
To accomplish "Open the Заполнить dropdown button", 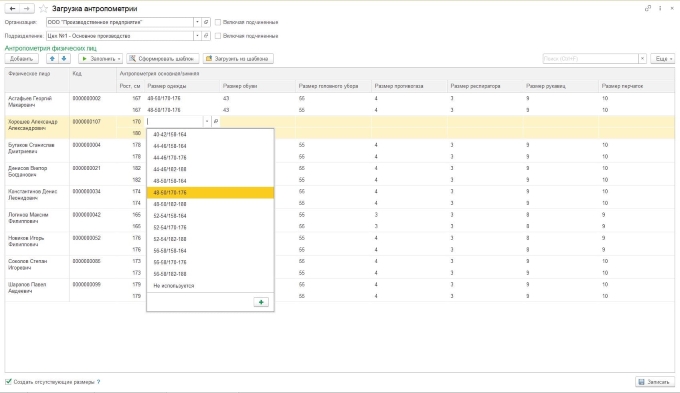I will (x=101, y=59).
